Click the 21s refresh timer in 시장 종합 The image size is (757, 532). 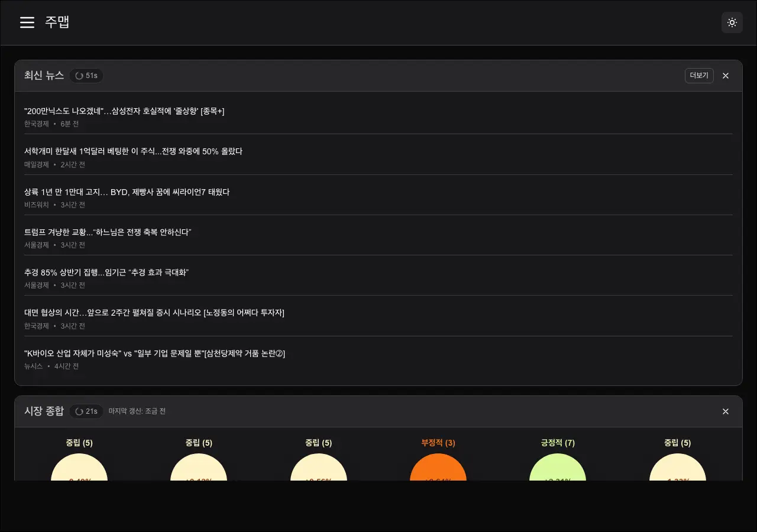pos(86,411)
